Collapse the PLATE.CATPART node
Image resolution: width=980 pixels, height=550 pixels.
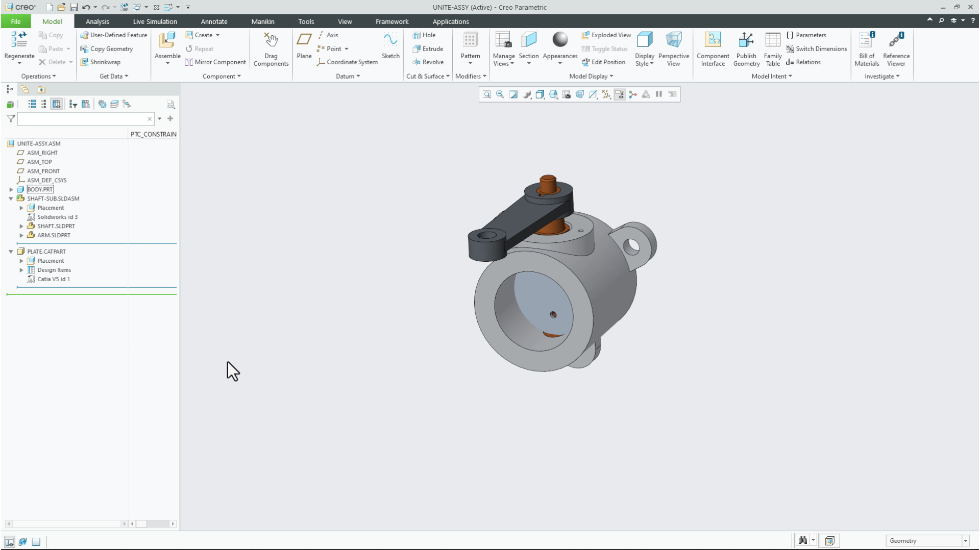[x=11, y=252]
